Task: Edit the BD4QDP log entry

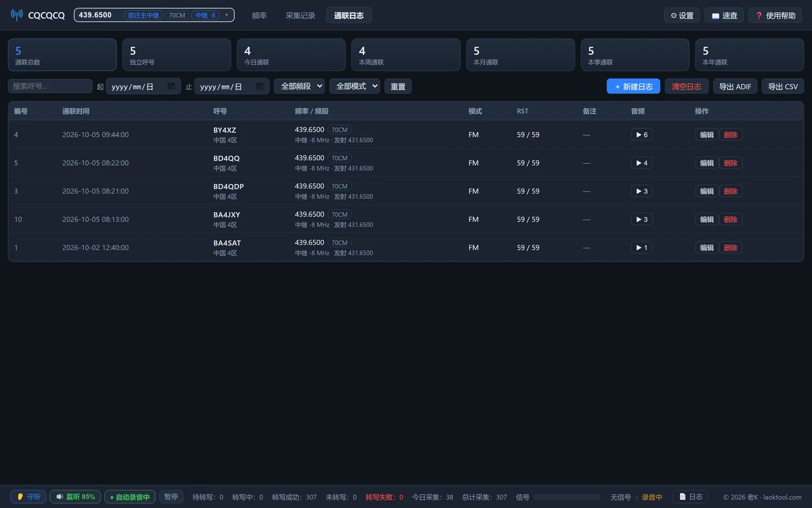Action: 706,191
